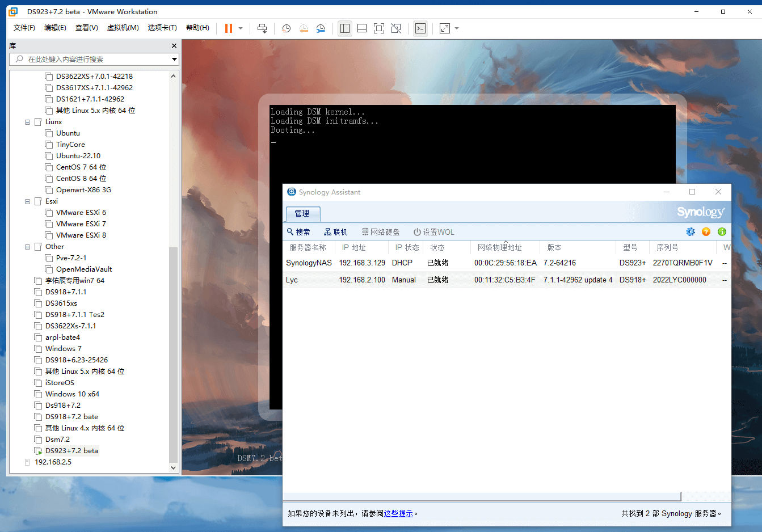Toggle the console view button

click(x=420, y=28)
